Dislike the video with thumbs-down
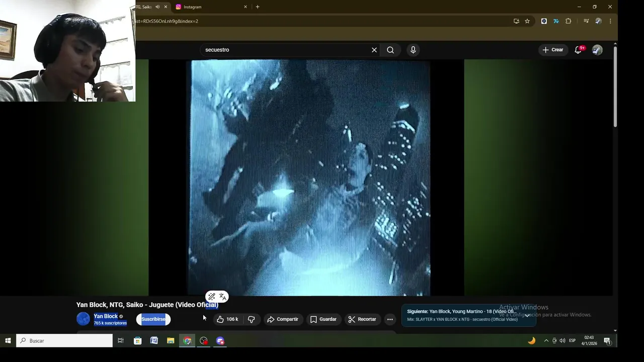The width and height of the screenshot is (644, 362). coord(251,319)
